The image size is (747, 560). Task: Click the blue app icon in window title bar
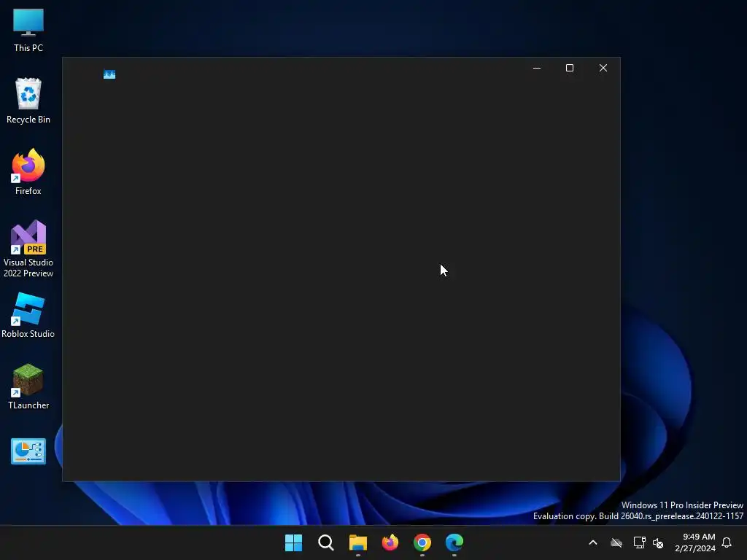109,74
